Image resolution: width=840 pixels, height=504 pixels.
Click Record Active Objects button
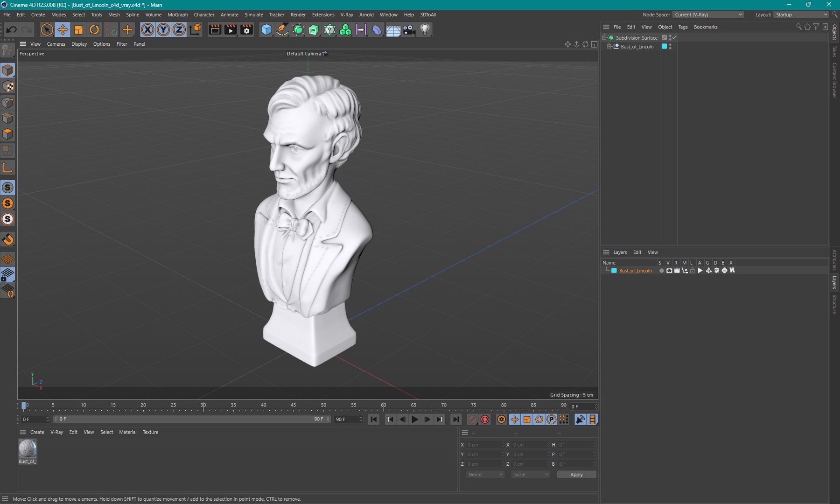click(472, 420)
